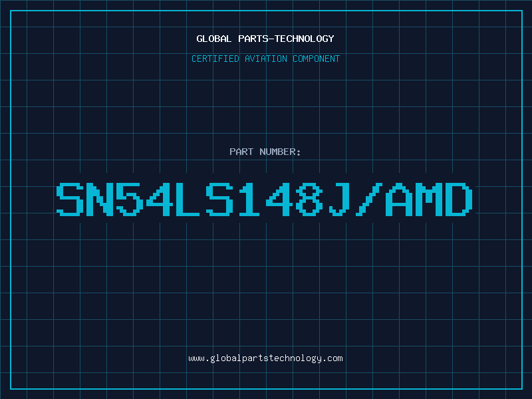Click the part number SN54LS148J/AMD
532x399 pixels.
coord(264,199)
